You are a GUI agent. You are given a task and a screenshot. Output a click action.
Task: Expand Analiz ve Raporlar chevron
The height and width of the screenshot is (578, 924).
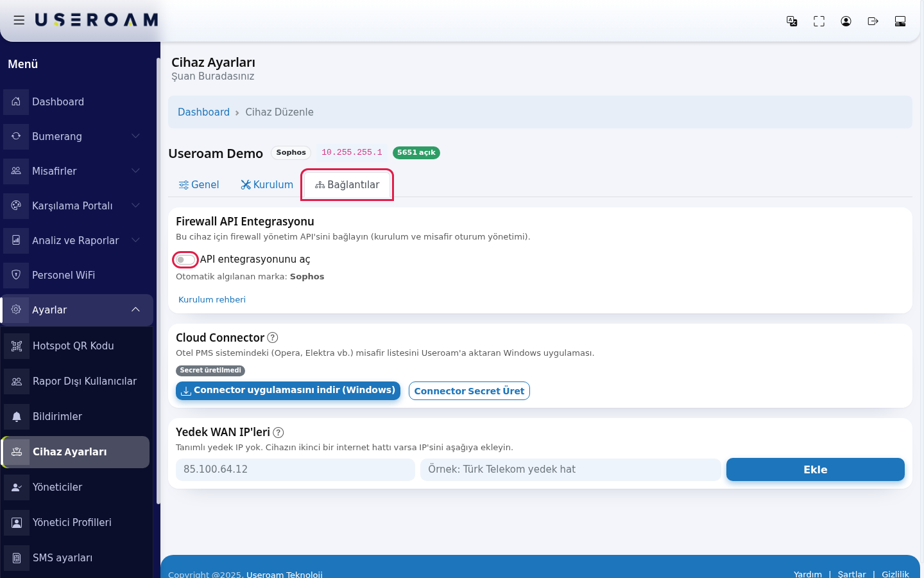click(135, 240)
